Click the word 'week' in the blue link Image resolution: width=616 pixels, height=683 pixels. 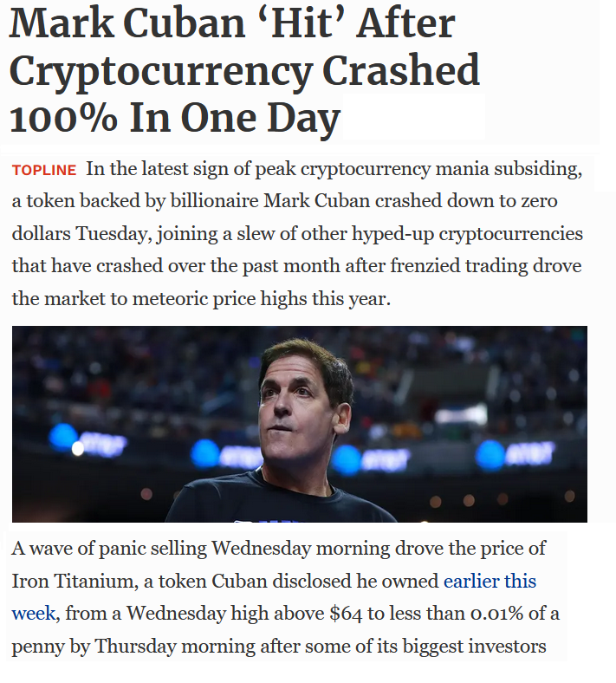(x=34, y=614)
